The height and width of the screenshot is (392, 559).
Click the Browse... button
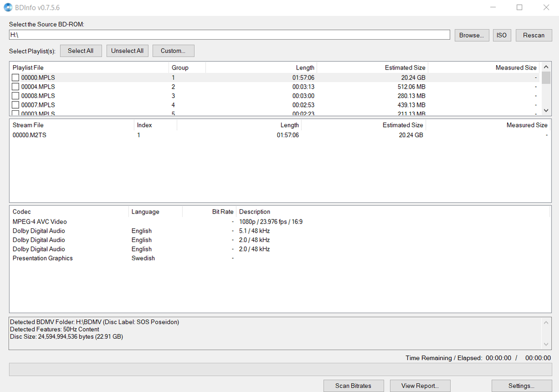(x=472, y=35)
